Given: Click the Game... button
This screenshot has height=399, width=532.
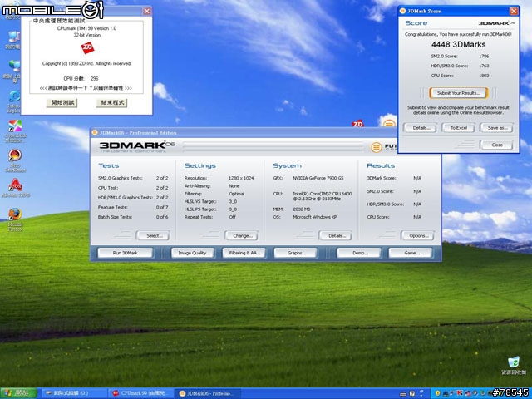Looking at the screenshot, I should (x=410, y=253).
